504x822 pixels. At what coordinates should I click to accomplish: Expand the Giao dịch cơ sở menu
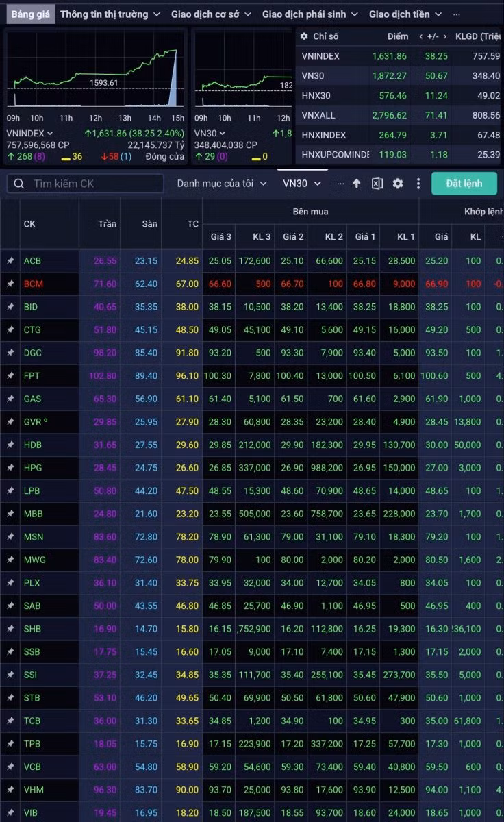tap(212, 14)
